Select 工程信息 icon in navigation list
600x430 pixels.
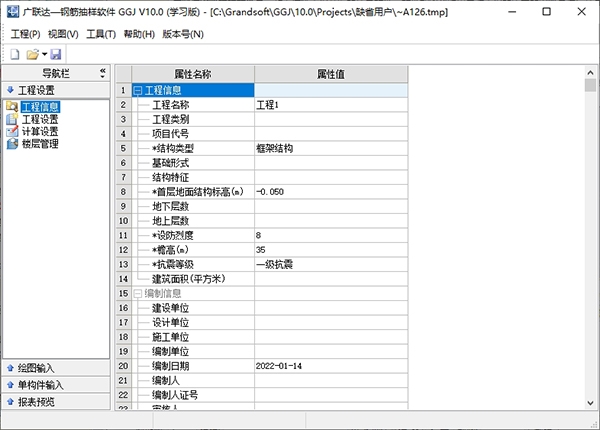[x=12, y=106]
